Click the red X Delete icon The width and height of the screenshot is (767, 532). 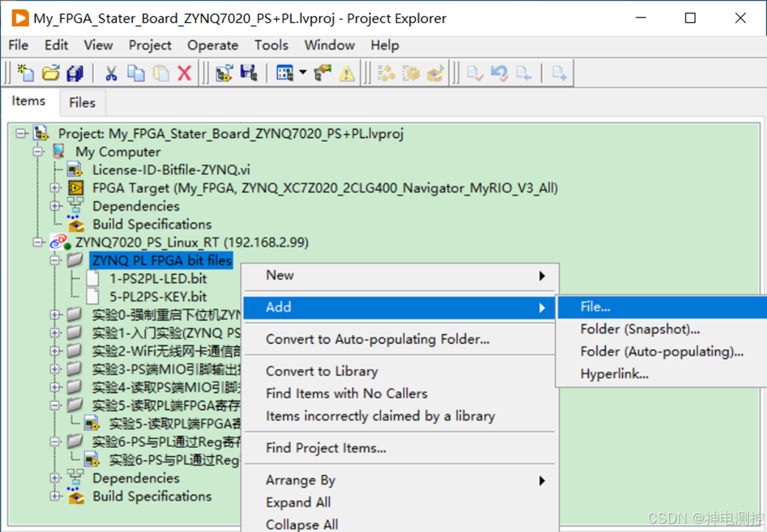(x=185, y=73)
